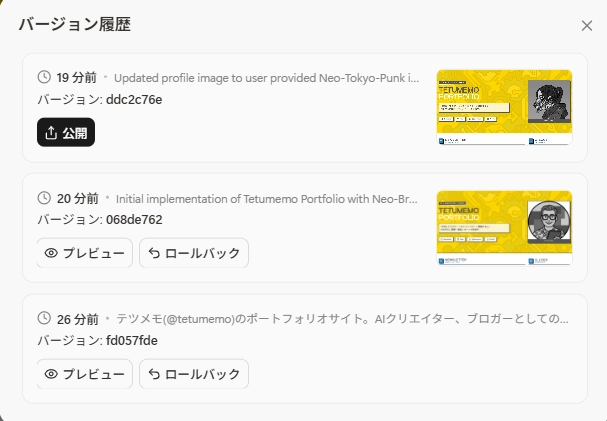Click the 公開 button for version ddc2c76e

[x=66, y=132]
